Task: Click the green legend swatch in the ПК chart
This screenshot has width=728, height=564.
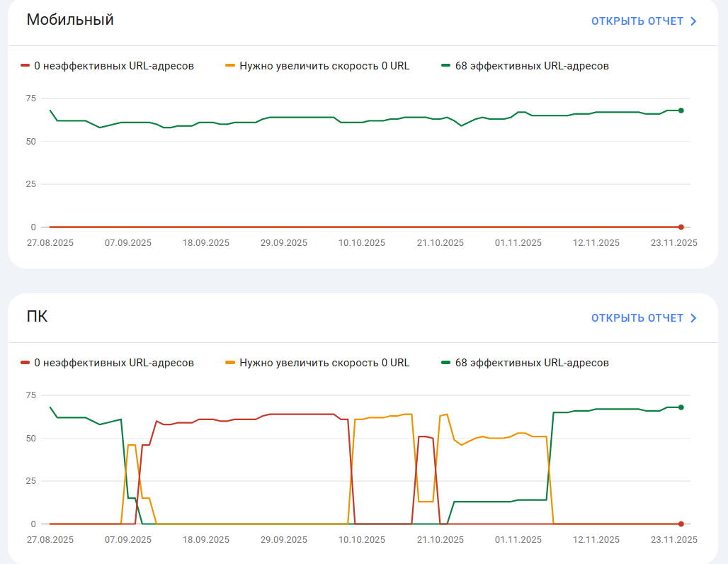Action: 445,363
